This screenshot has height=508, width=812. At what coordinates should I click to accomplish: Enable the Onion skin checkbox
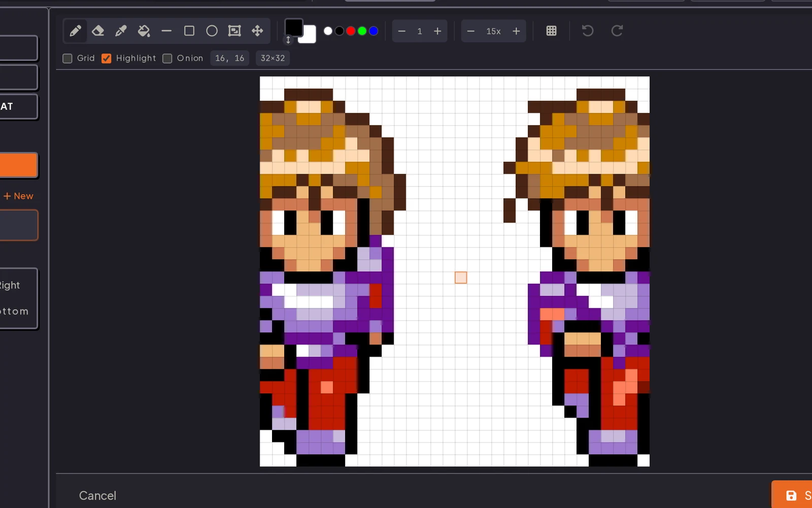(x=167, y=58)
